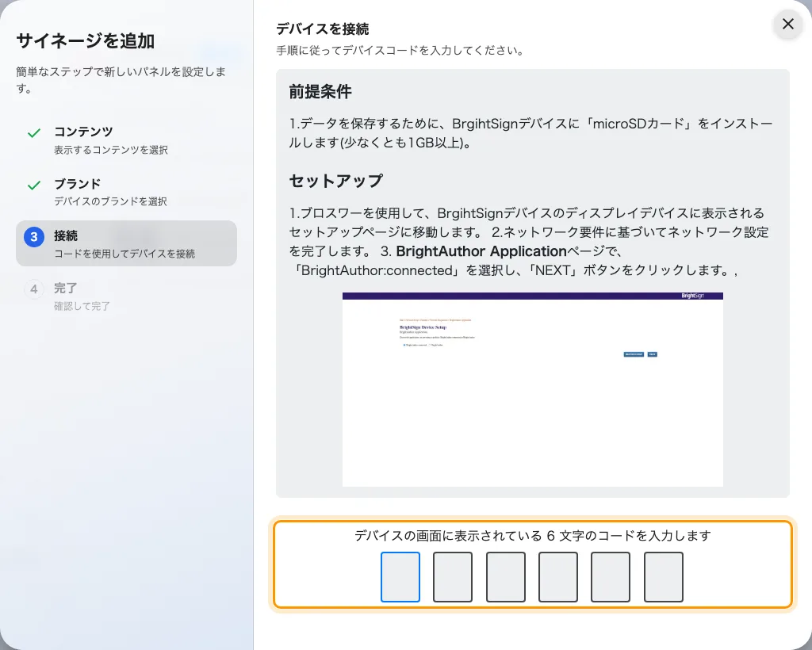Select the 接続 step

pos(126,243)
